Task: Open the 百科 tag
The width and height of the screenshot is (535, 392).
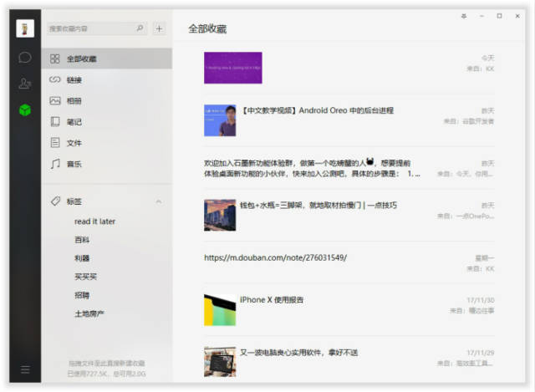Action: click(82, 240)
